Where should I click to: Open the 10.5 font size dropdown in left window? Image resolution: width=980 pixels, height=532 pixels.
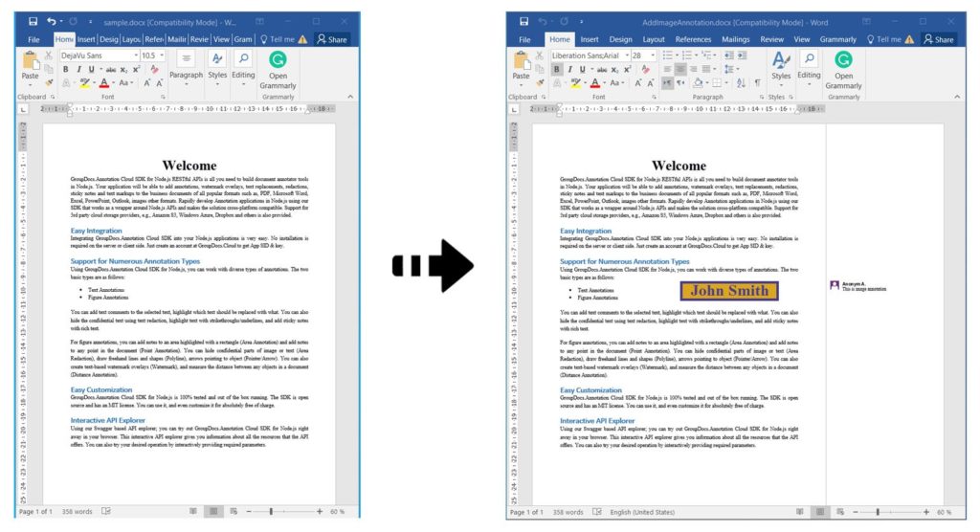coord(162,55)
